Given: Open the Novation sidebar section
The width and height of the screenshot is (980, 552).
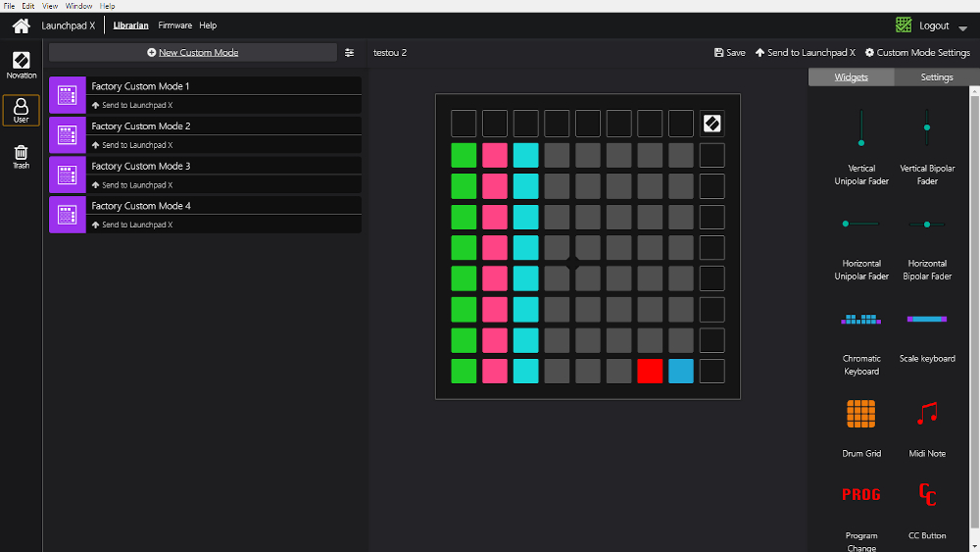Looking at the screenshot, I should (22, 65).
